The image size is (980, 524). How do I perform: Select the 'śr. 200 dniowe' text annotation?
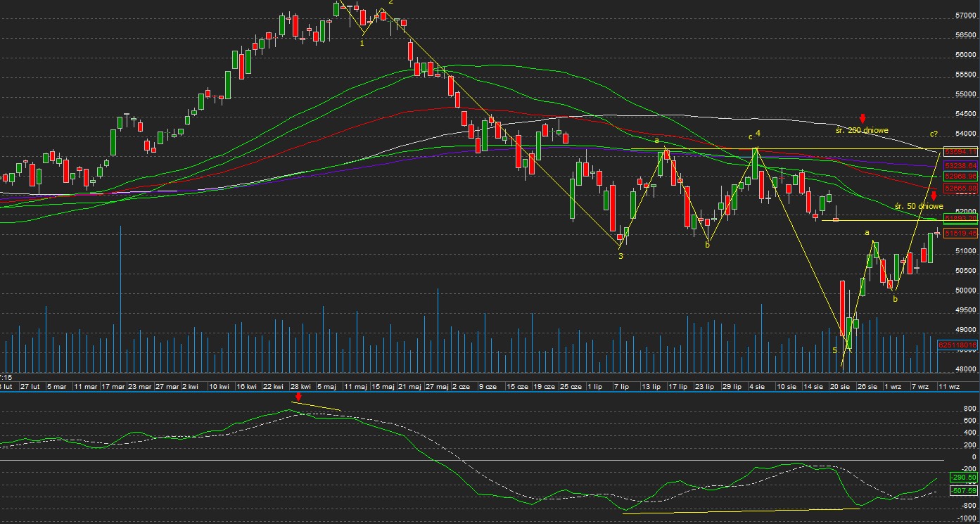(x=862, y=130)
